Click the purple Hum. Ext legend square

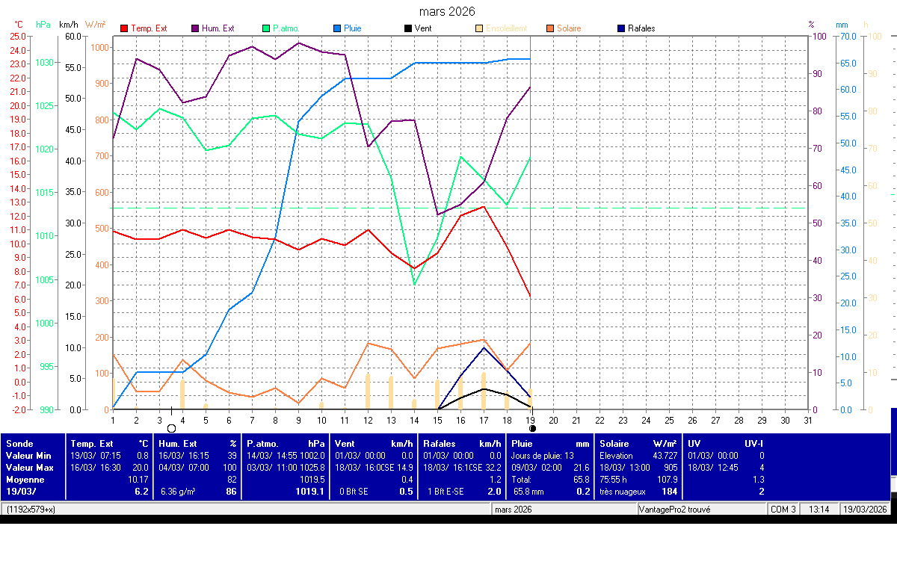[x=195, y=29]
